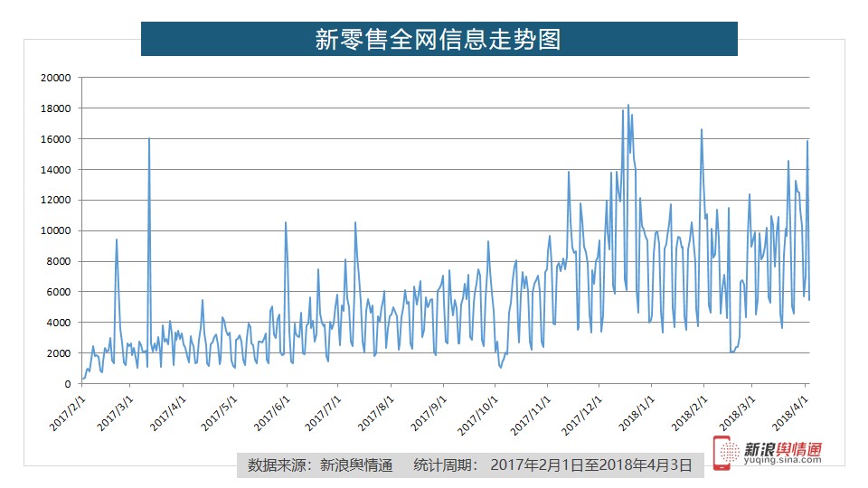Click the y-axis label 0
868x488 pixels.
coord(68,384)
